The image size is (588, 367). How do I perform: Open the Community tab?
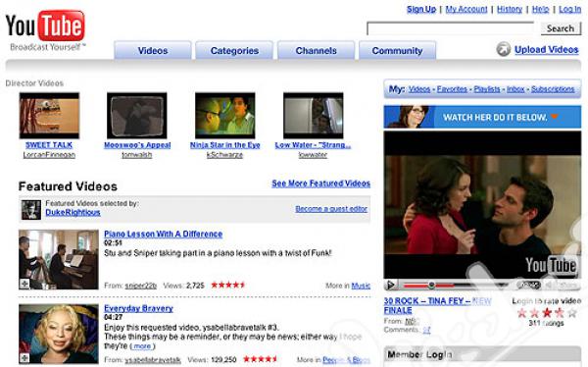(x=397, y=50)
